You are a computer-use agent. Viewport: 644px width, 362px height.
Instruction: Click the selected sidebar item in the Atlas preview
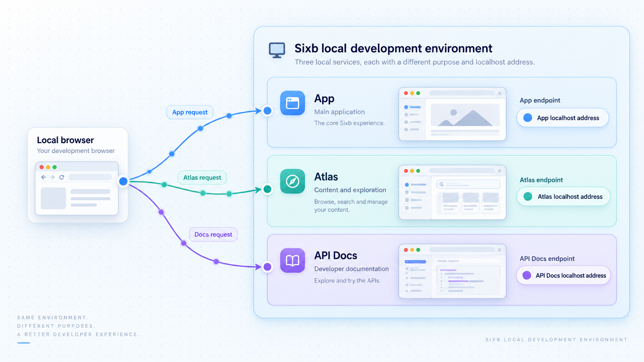(x=416, y=185)
